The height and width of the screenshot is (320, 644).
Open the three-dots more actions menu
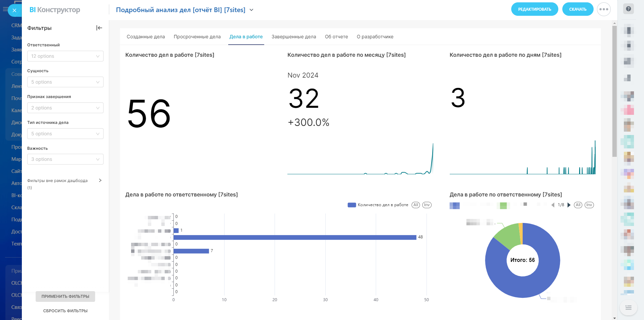coord(604,9)
